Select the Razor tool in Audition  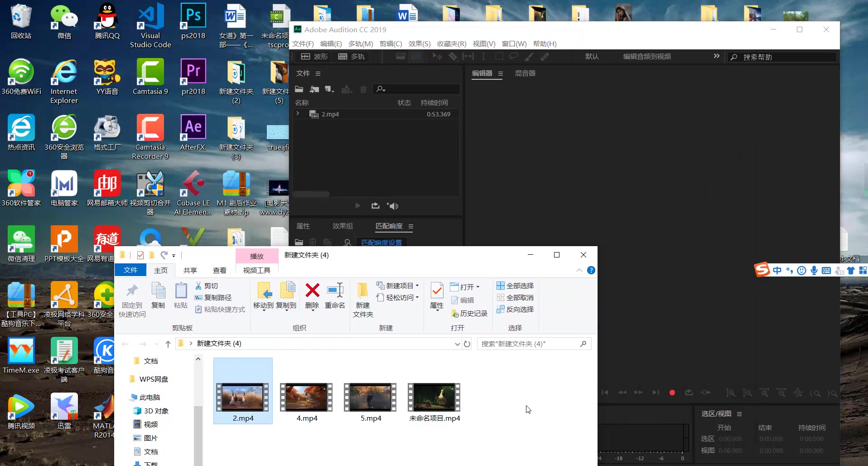[453, 57]
